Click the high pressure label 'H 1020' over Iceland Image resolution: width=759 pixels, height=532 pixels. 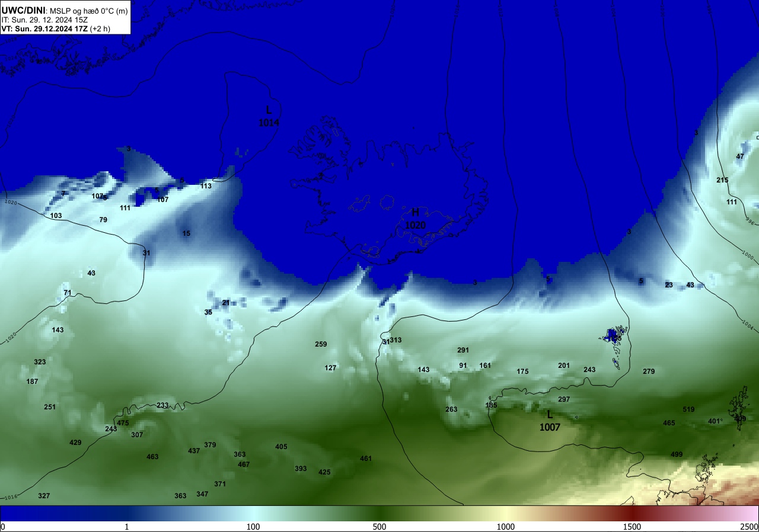[416, 219]
